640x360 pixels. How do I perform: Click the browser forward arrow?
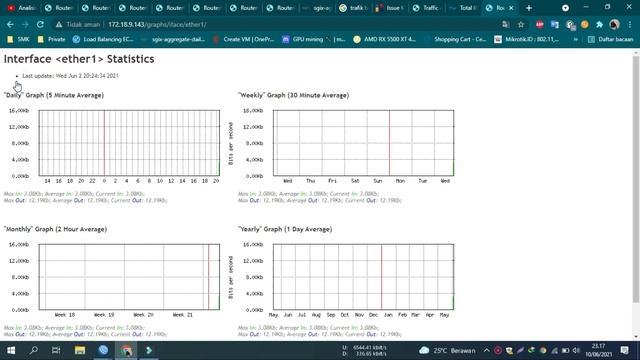pos(25,24)
